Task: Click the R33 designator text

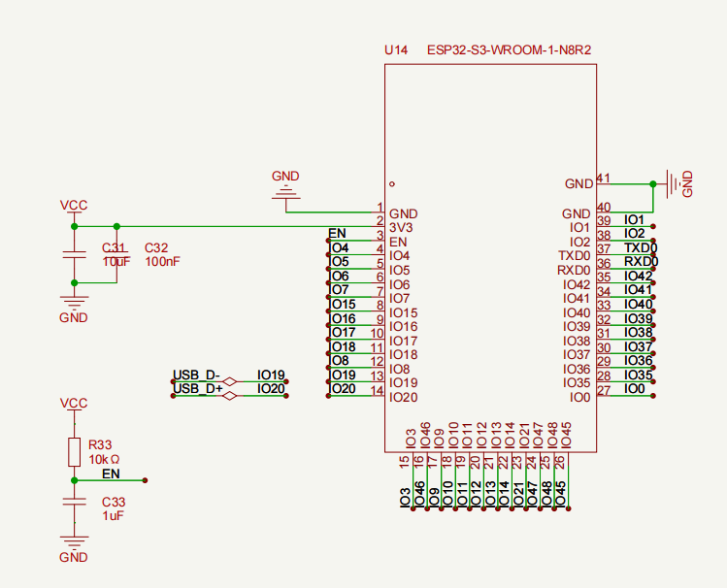Action: 100,444
